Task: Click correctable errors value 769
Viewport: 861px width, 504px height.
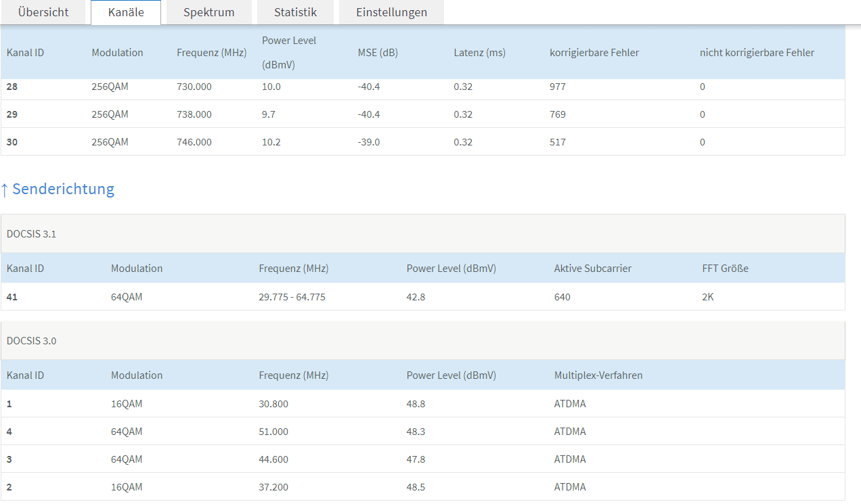Action: tap(558, 114)
